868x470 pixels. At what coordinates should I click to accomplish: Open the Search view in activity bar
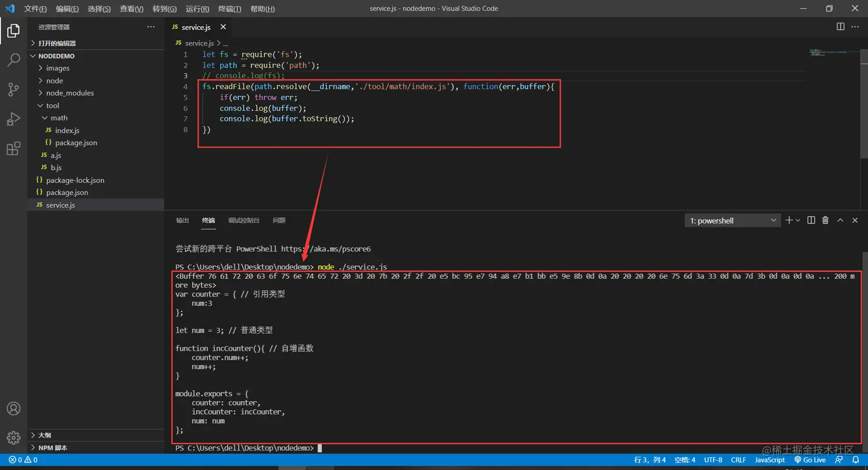coord(13,60)
